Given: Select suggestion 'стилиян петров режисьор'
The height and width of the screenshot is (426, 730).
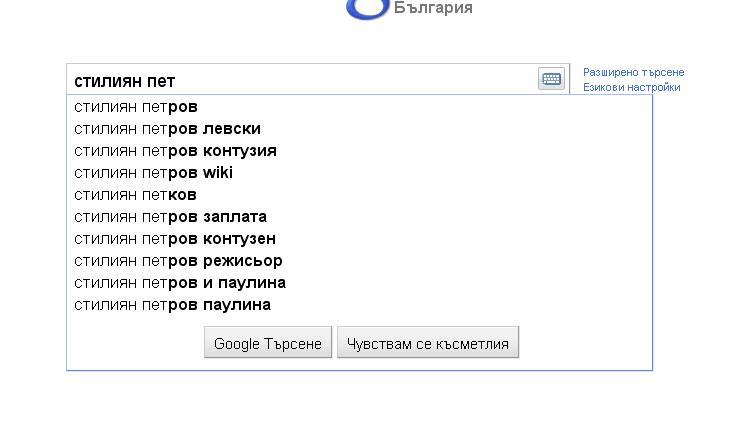Looking at the screenshot, I should pos(359,261).
